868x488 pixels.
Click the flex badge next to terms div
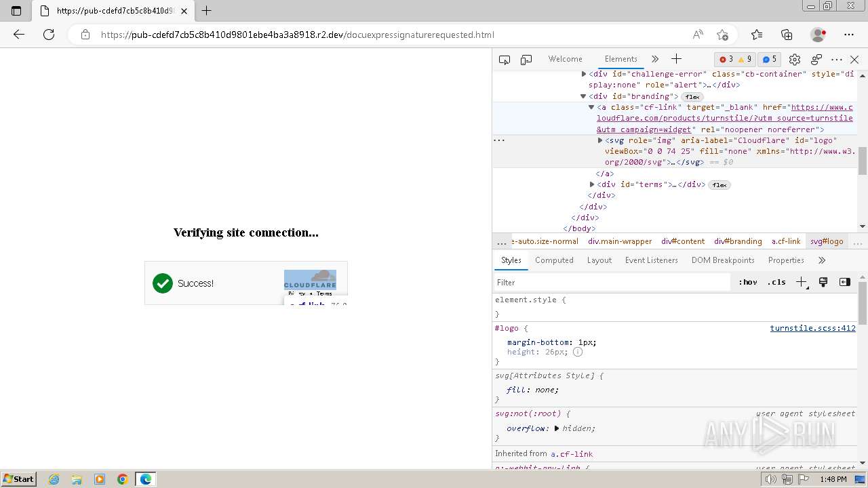pyautogui.click(x=719, y=185)
